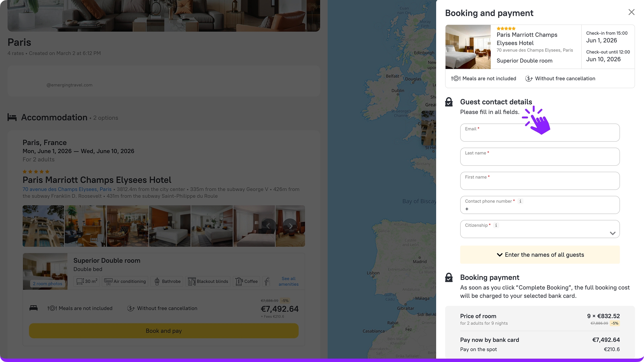This screenshot has height=362, width=644.
Task: Click the next photo arrow in hotel gallery
Action: 290,226
